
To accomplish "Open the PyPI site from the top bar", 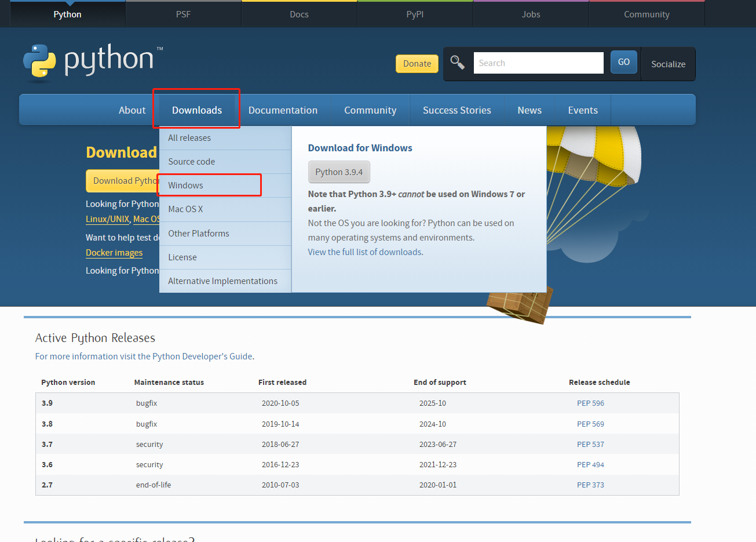I will coord(415,14).
